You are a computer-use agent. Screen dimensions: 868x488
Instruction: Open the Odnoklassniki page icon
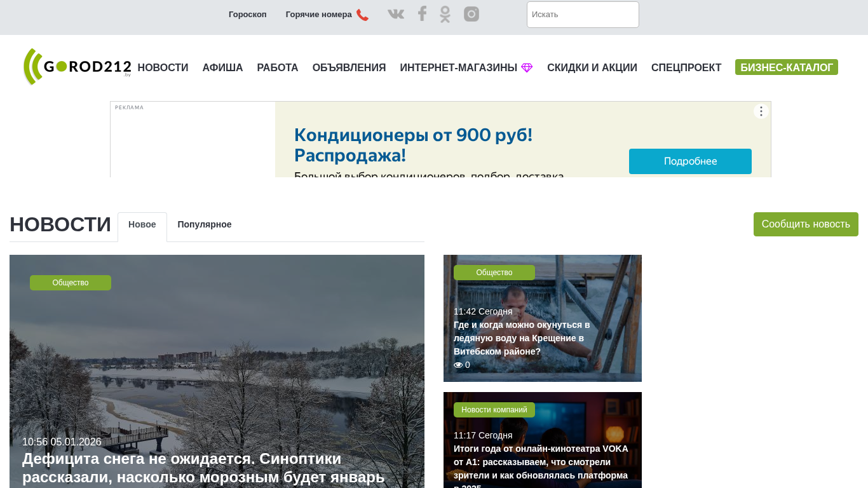point(445,14)
